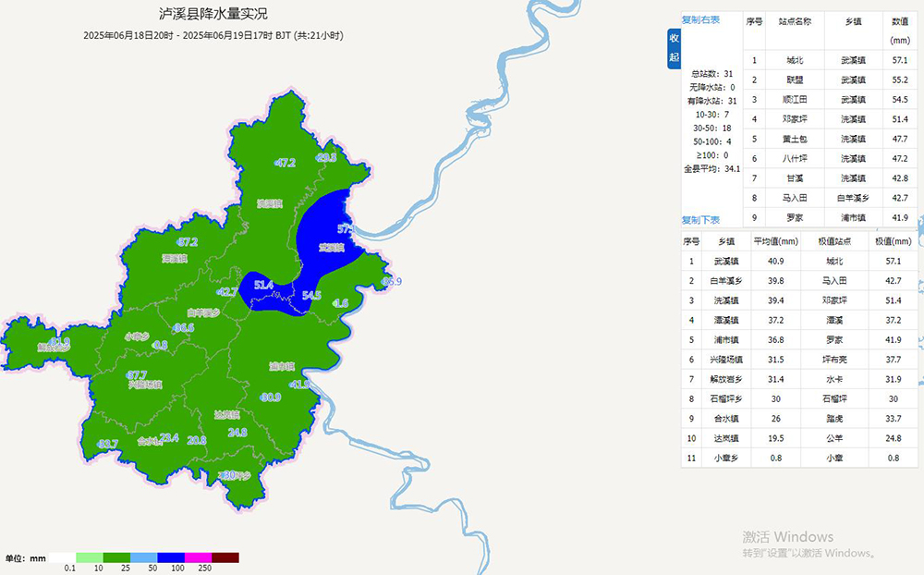Click the 站点名称 column header
This screenshot has height=575, width=924.
(x=795, y=22)
